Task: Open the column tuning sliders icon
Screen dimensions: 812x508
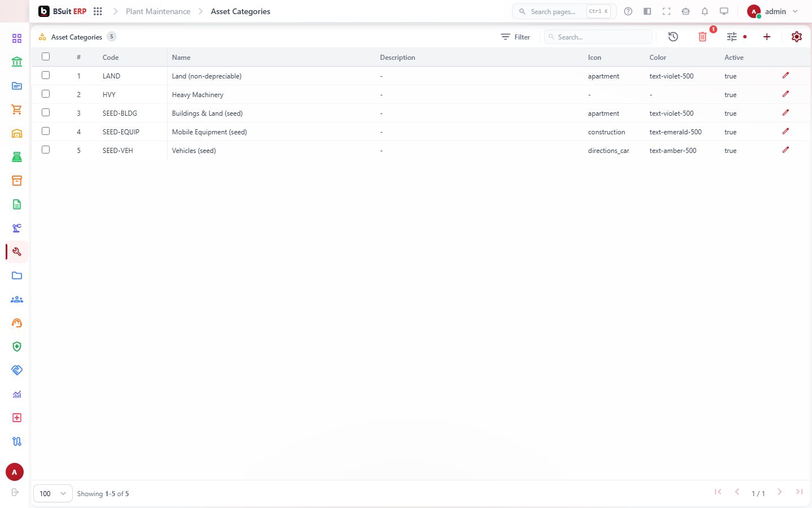Action: (732, 37)
